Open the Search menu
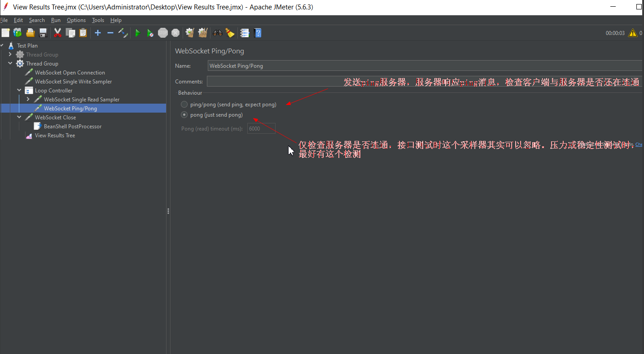Image resolution: width=644 pixels, height=354 pixels. (x=37, y=20)
